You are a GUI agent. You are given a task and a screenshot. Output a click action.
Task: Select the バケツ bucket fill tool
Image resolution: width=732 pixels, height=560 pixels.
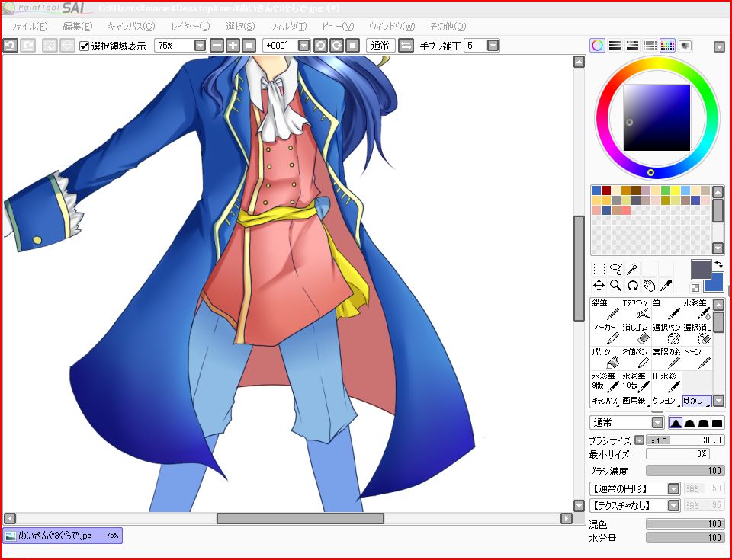[x=605, y=358]
